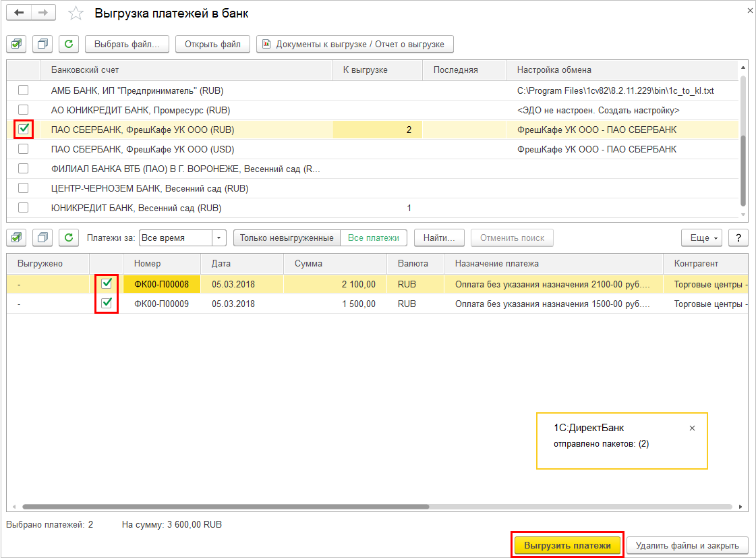
Task: Click the 2 100,00 sum cell
Action: pyautogui.click(x=335, y=284)
